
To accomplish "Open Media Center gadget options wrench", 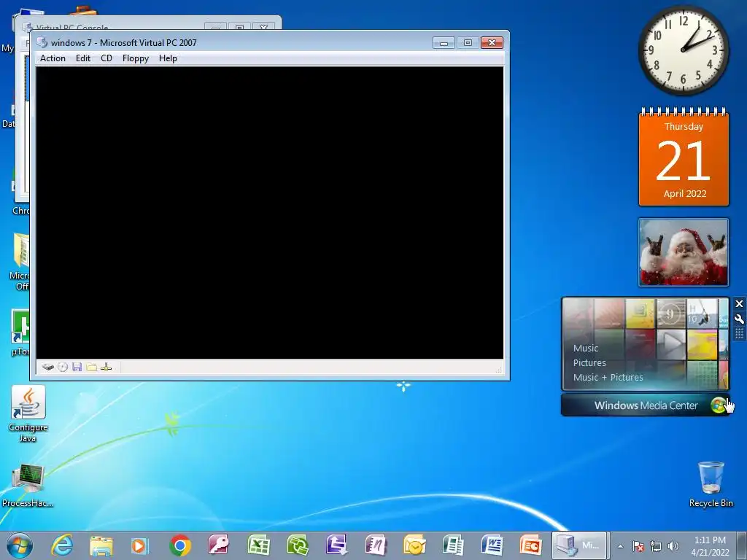I will click(x=740, y=319).
